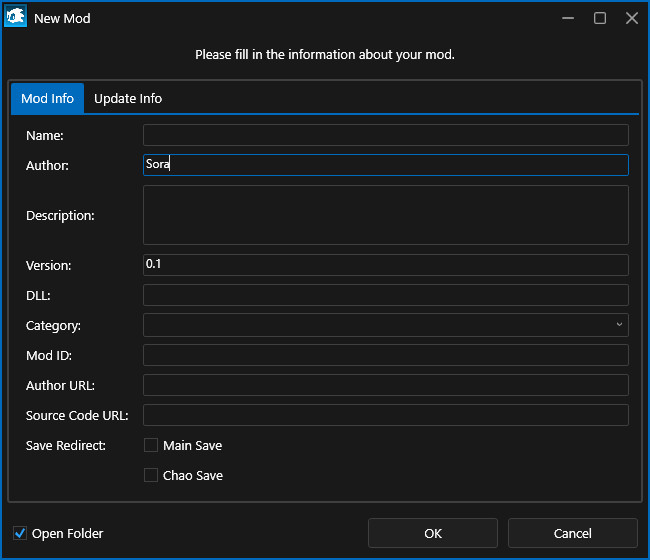Viewport: 650px width, 560px height.
Task: Switch to the Update Info tab
Action: click(x=128, y=99)
